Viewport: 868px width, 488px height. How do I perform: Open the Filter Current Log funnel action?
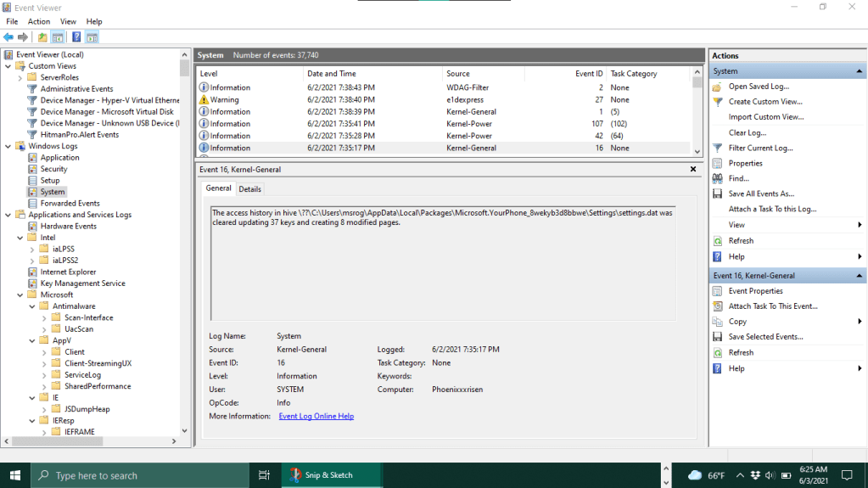pyautogui.click(x=760, y=148)
